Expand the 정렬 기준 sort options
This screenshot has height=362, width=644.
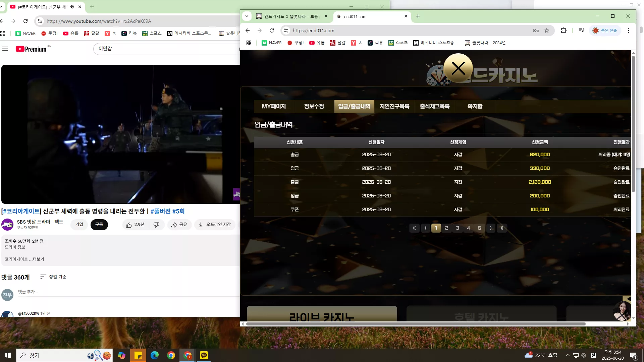[53, 277]
